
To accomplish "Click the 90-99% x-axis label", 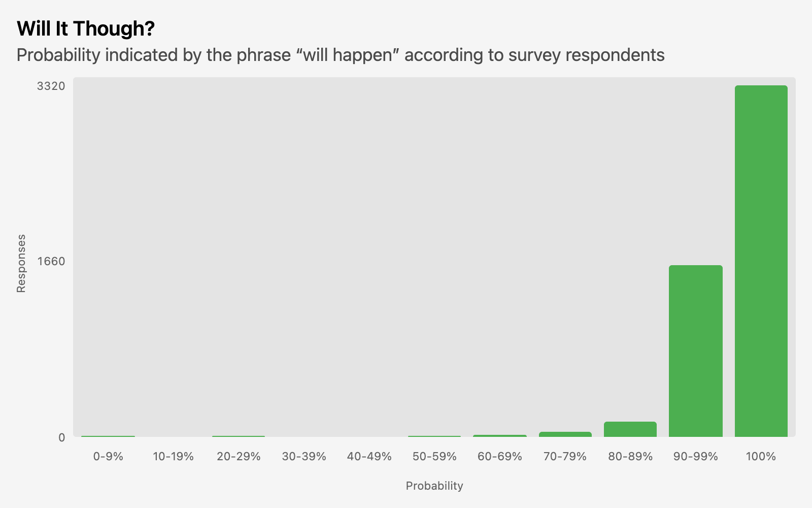I will coord(695,457).
